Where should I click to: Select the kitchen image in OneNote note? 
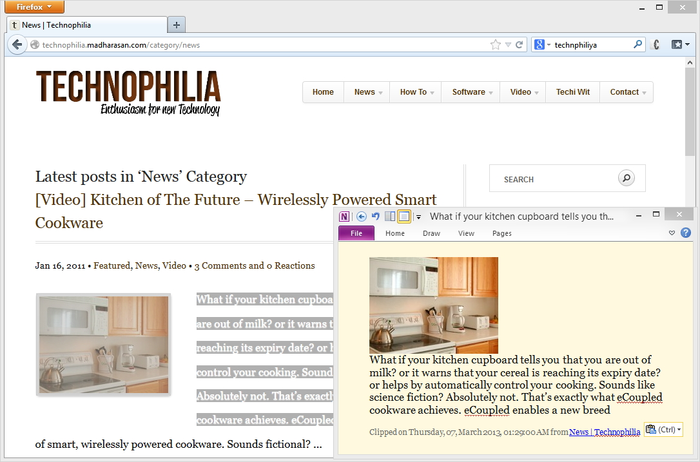click(433, 305)
